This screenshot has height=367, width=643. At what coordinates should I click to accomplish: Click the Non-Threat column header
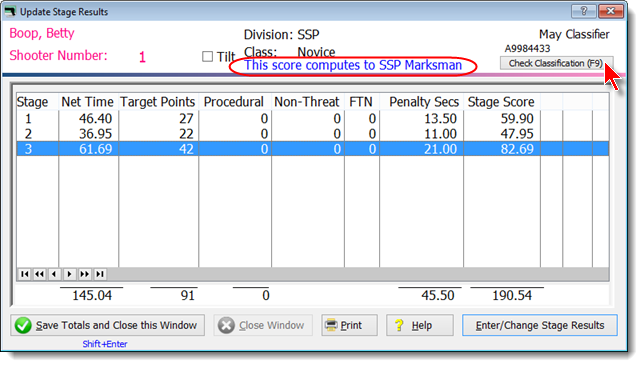pyautogui.click(x=307, y=102)
